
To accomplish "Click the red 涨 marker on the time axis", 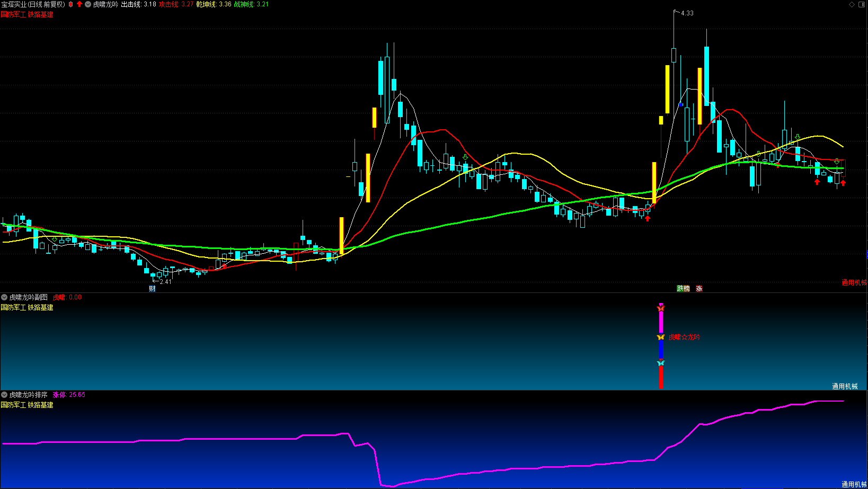I will pyautogui.click(x=699, y=289).
